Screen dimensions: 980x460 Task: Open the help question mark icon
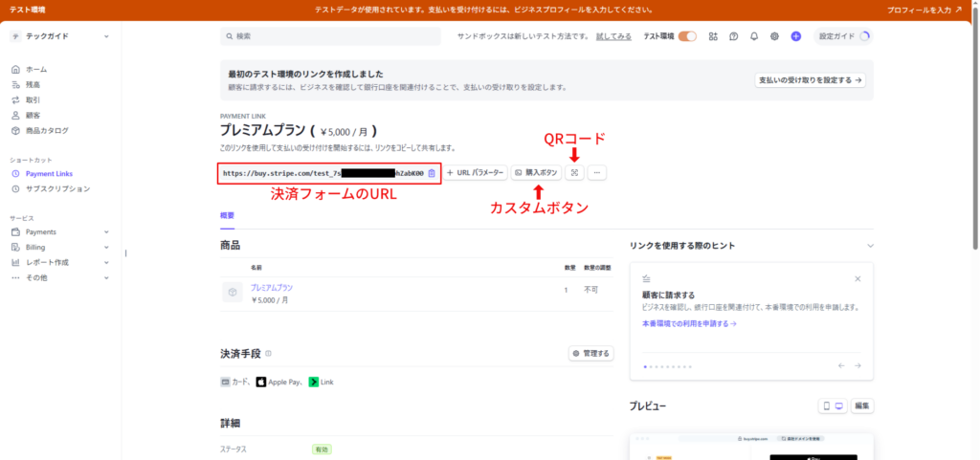(734, 36)
